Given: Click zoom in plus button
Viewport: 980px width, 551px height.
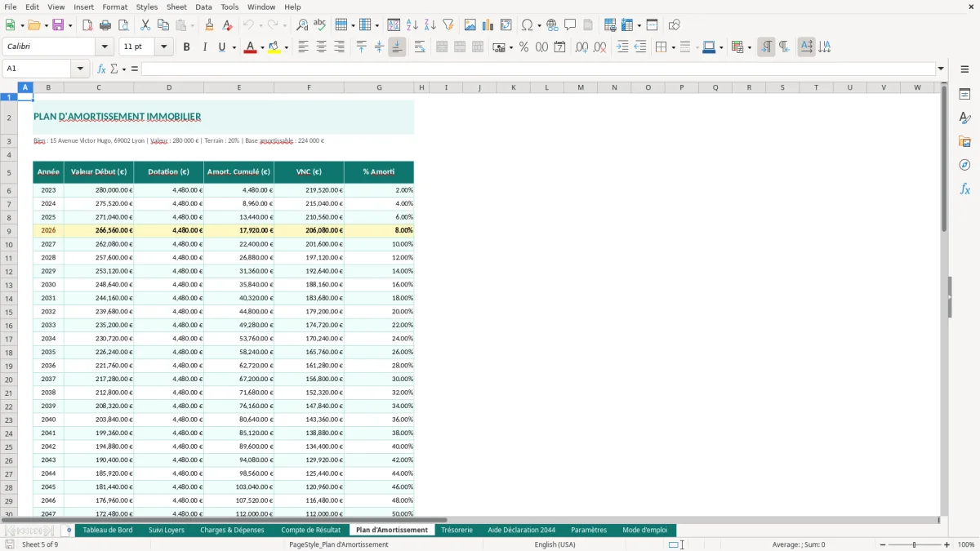Looking at the screenshot, I should (947, 544).
